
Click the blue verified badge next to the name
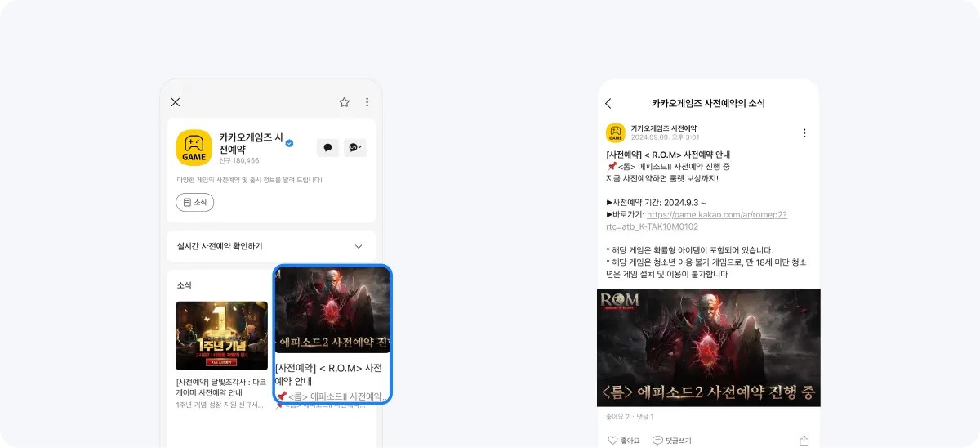pos(290,143)
